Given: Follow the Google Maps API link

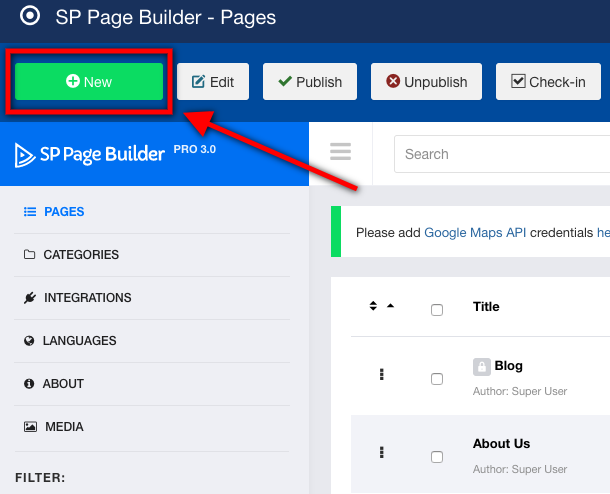Looking at the screenshot, I should (x=475, y=233).
